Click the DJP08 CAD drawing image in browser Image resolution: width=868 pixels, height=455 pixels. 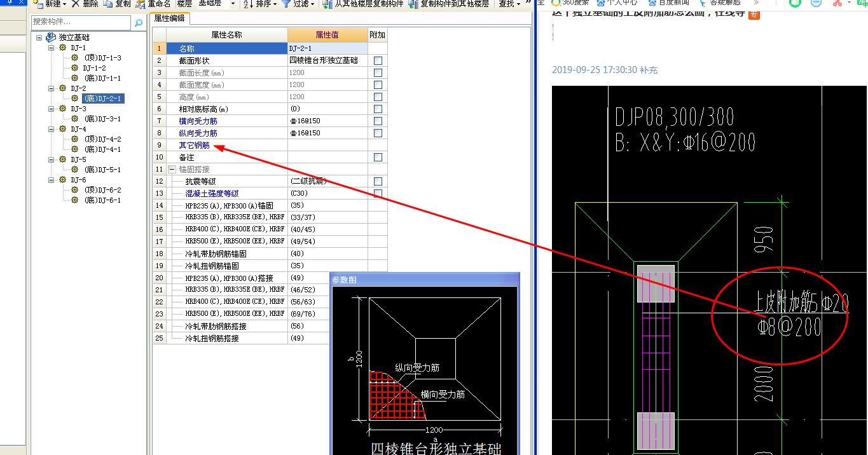coord(708,270)
